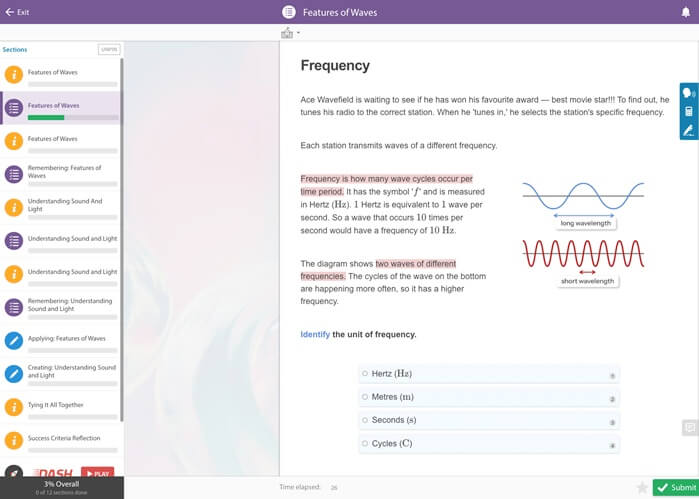Open Remembering: Understanding Sound and Light icon
699x499 pixels.
pos(14,307)
